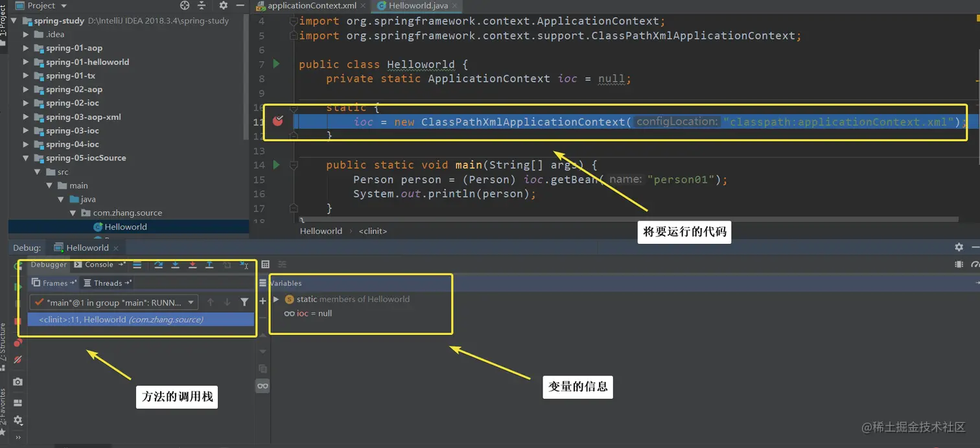Collapse the src folder
The width and height of the screenshot is (980, 448).
pos(38,172)
